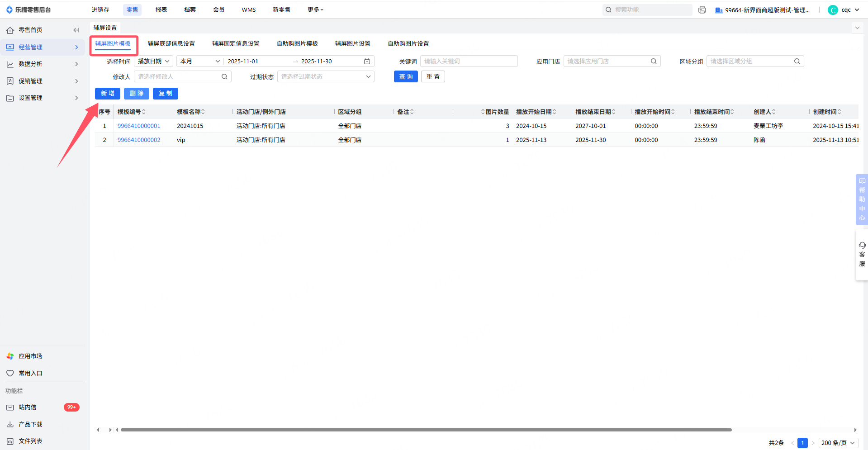Image resolution: width=868 pixels, height=450 pixels.
Task: Click the 复制 button
Action: point(166,94)
